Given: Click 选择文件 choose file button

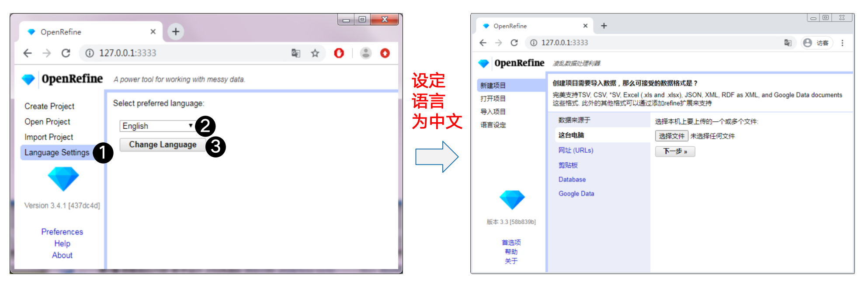Looking at the screenshot, I should 672,136.
